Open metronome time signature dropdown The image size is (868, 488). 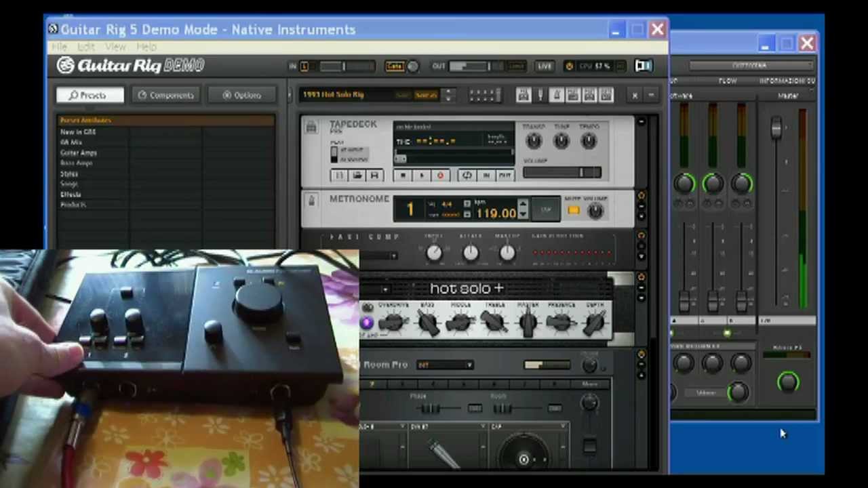tap(467, 203)
